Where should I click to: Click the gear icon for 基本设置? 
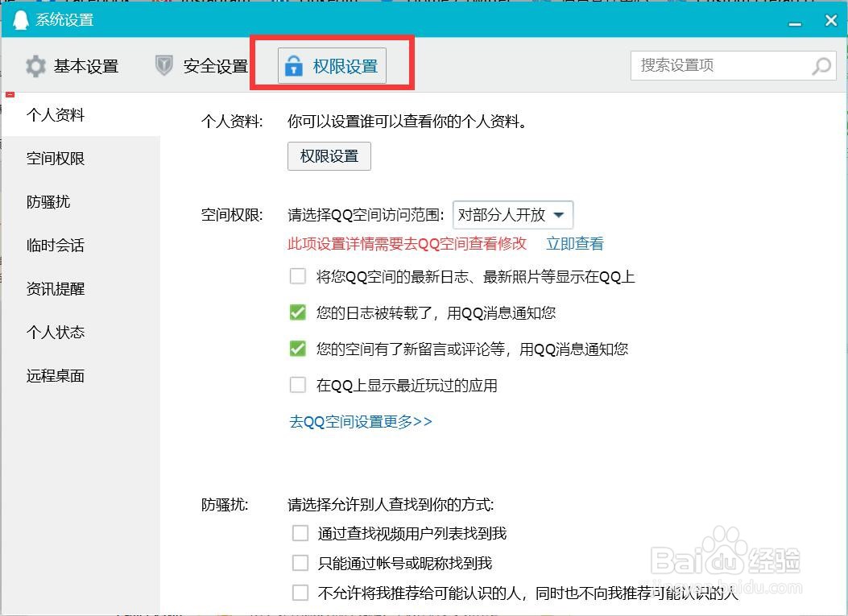[35, 66]
